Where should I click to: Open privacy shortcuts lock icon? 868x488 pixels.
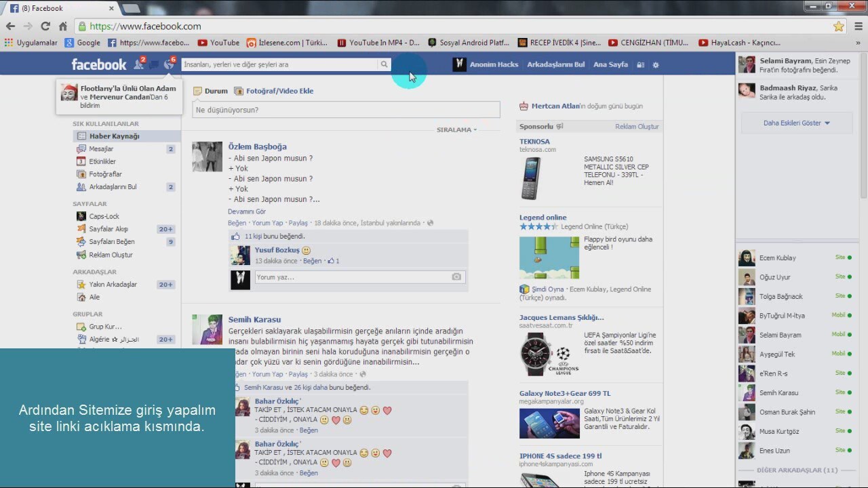click(x=641, y=65)
